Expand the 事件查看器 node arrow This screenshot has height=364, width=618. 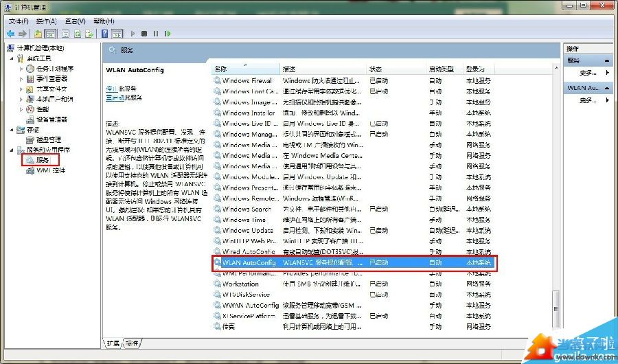coord(21,79)
